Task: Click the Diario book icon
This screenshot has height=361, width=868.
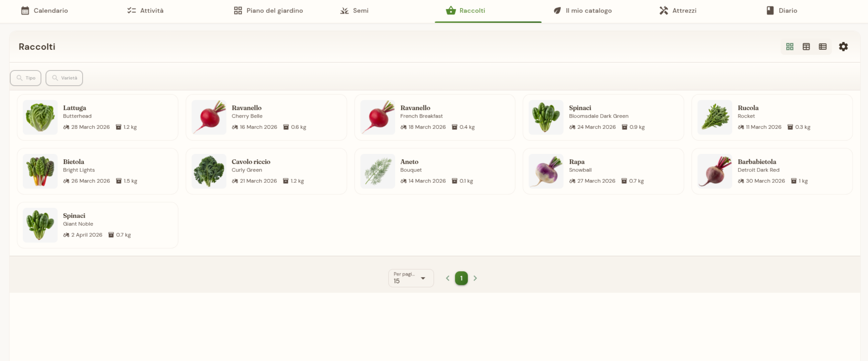Action: (770, 10)
